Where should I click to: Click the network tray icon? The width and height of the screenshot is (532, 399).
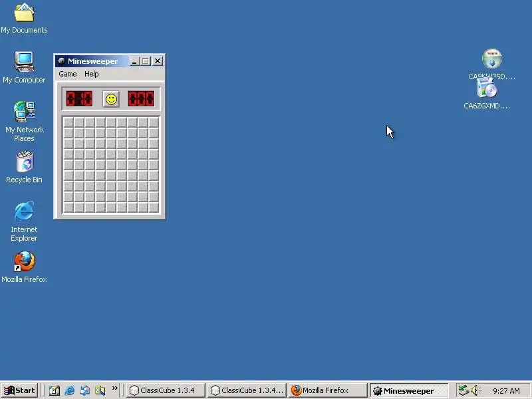click(464, 390)
